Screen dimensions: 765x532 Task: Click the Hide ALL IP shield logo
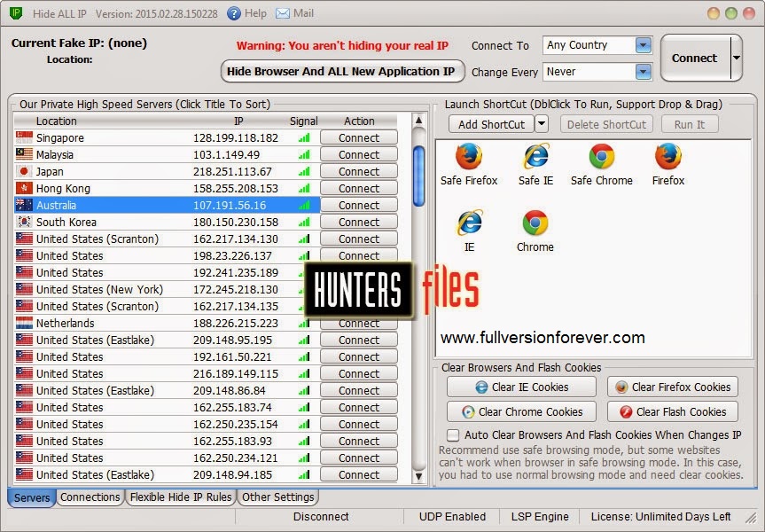pyautogui.click(x=16, y=13)
